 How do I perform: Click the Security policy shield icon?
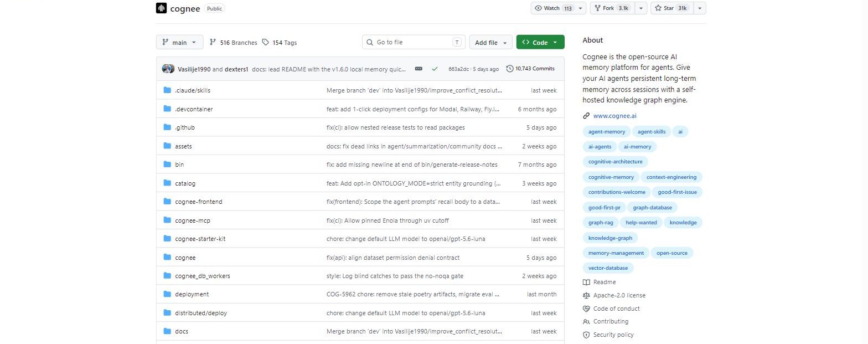(586, 335)
